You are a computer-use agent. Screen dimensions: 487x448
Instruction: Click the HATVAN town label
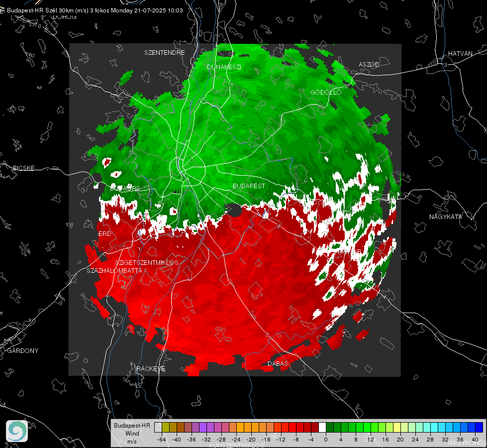click(x=460, y=53)
